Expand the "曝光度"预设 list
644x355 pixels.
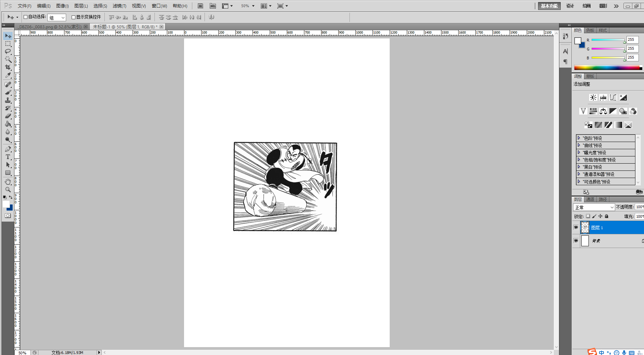tap(579, 152)
